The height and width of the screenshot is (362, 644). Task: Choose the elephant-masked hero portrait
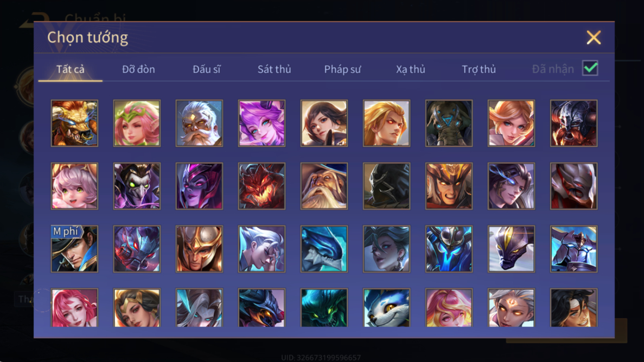pos(449,123)
